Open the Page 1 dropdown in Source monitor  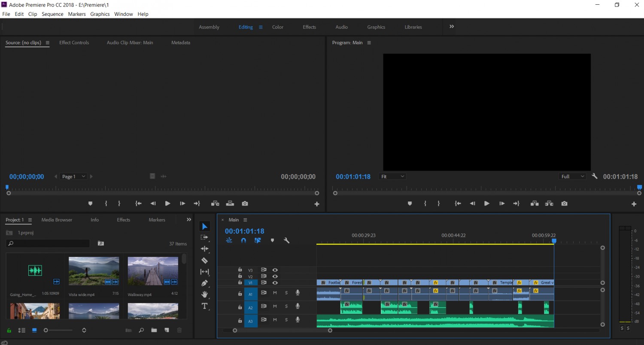coord(74,177)
